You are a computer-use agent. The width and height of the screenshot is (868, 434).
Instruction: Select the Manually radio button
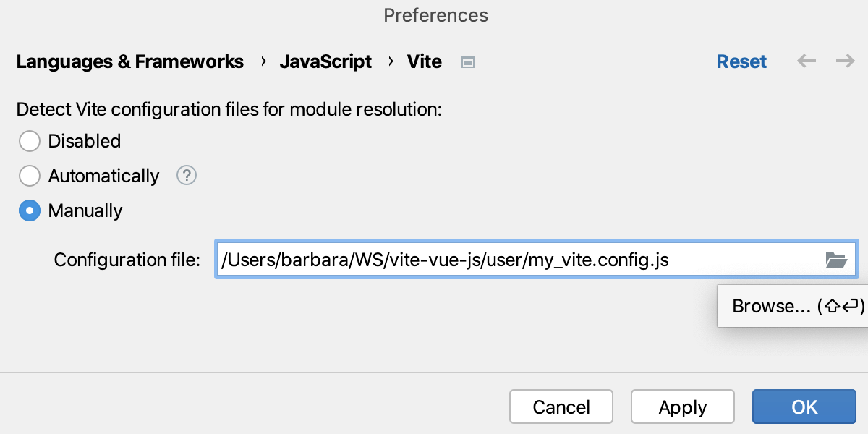click(x=30, y=210)
